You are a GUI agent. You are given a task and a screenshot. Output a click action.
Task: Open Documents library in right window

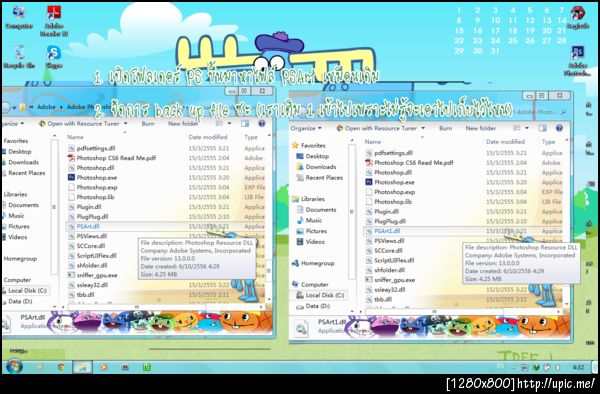click(321, 210)
